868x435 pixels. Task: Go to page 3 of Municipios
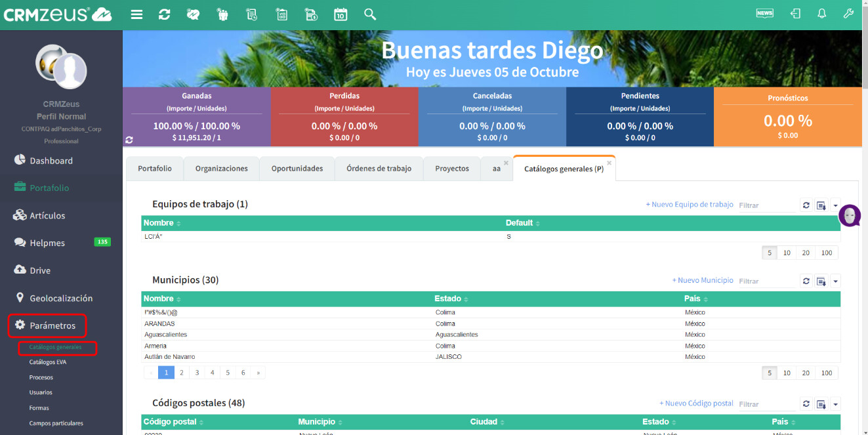[197, 373]
